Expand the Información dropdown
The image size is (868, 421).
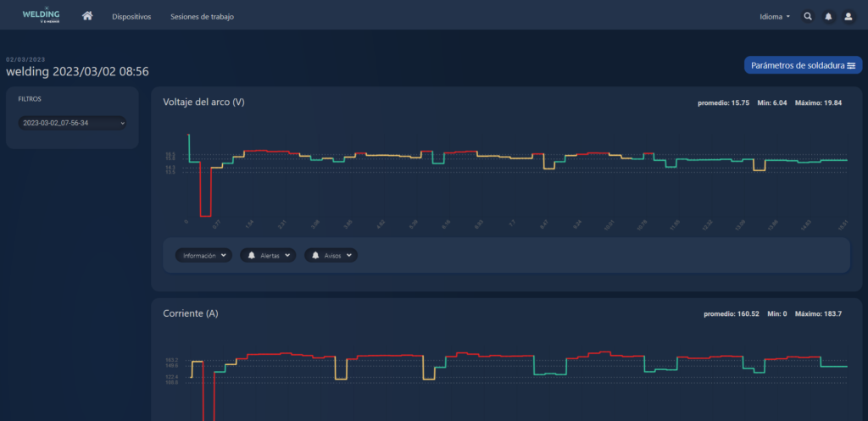coord(203,255)
